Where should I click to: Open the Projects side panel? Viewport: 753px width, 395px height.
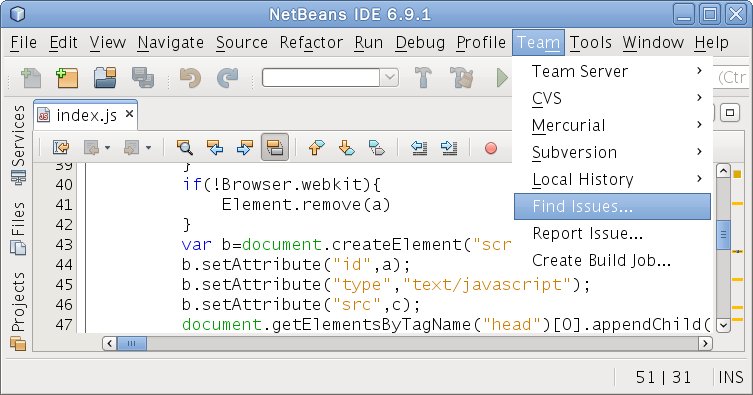(x=18, y=311)
